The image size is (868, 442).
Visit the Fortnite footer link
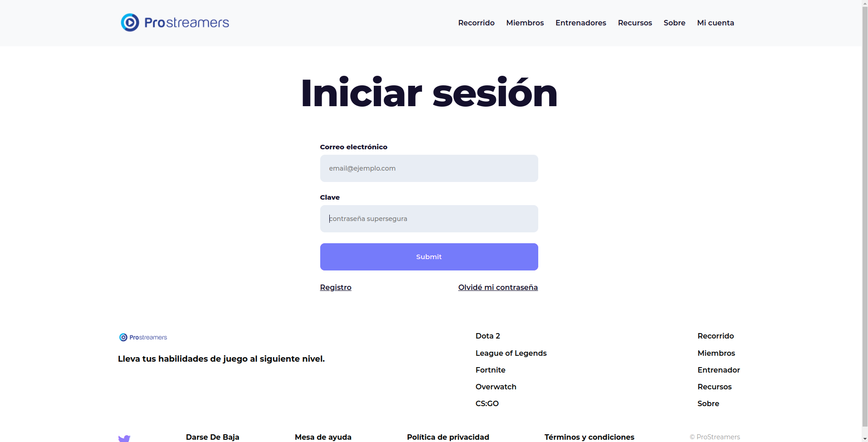[490, 370]
